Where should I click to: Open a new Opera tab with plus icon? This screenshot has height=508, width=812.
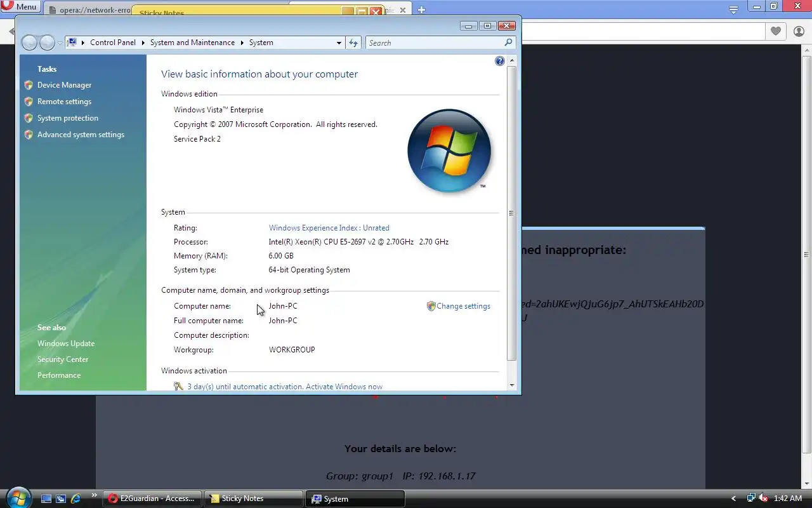[x=421, y=10]
